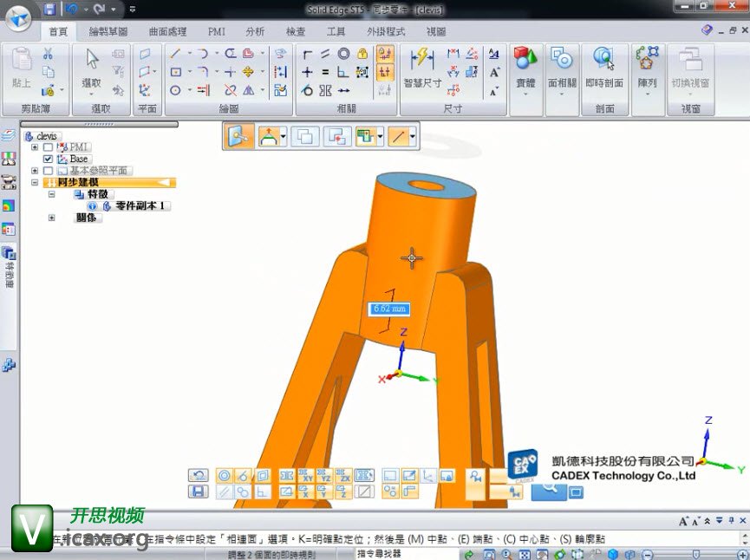The width and height of the screenshot is (750, 560).
Task: Open the 繪製草圖 ribbon tab
Action: pyautogui.click(x=108, y=32)
